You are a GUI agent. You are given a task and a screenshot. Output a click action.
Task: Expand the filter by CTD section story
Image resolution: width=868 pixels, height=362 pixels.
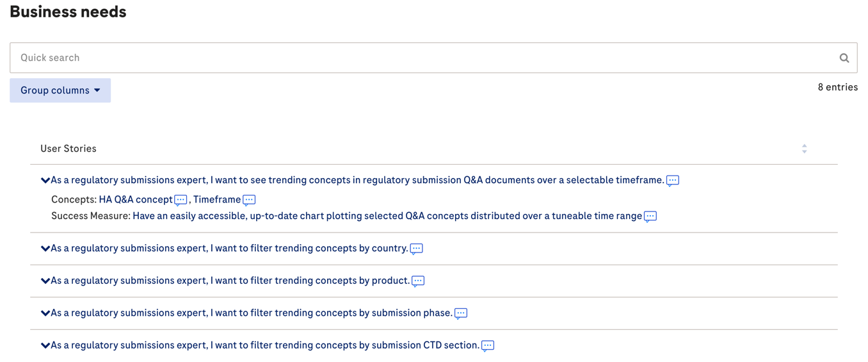[45, 346]
